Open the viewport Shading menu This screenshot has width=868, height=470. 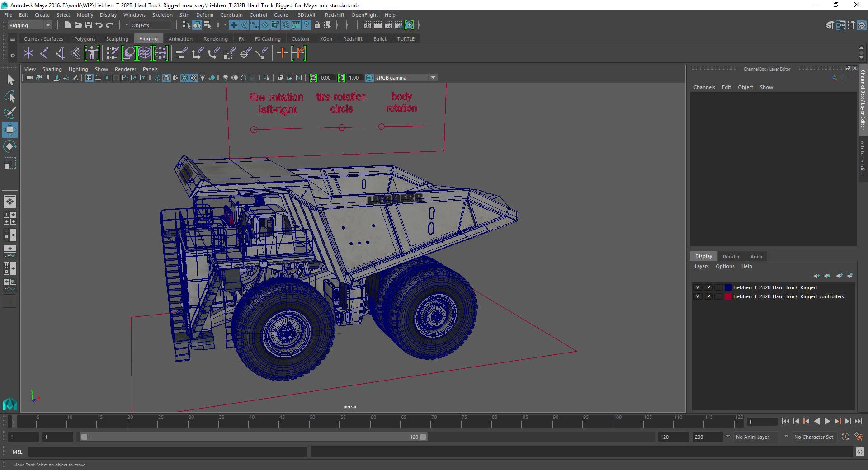click(x=52, y=69)
